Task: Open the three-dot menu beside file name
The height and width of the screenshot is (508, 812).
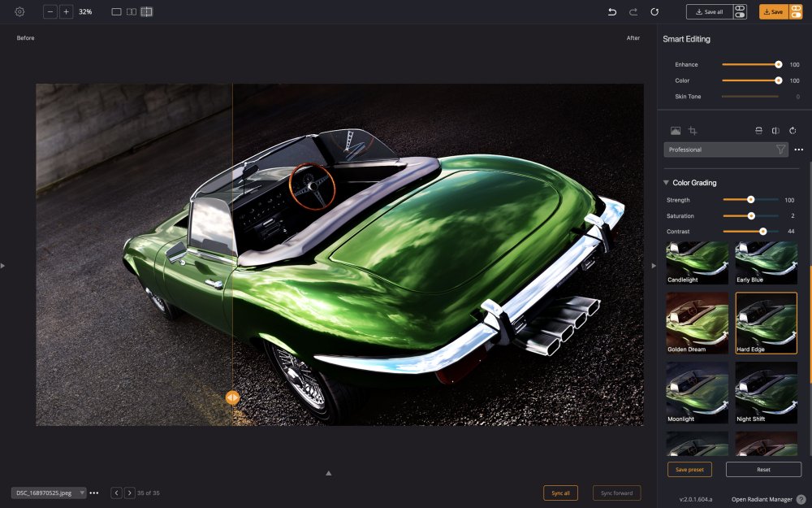Action: point(93,493)
